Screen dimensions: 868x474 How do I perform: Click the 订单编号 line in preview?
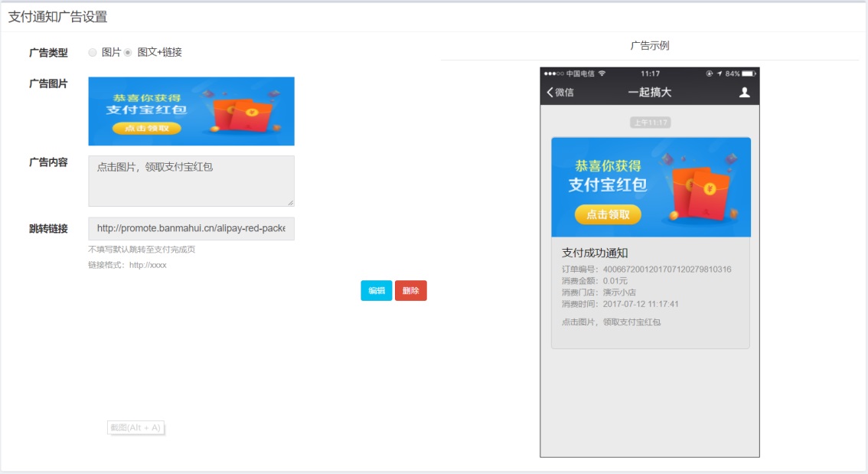pyautogui.click(x=647, y=269)
